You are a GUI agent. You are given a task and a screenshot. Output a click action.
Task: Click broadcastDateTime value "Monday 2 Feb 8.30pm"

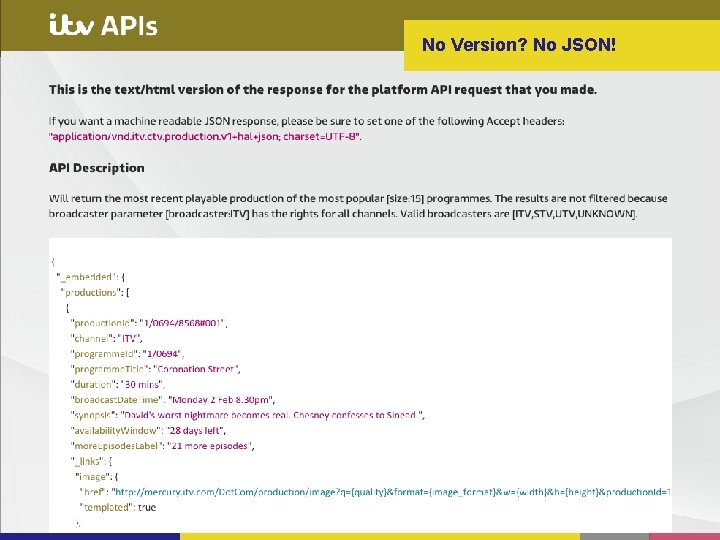pos(220,400)
